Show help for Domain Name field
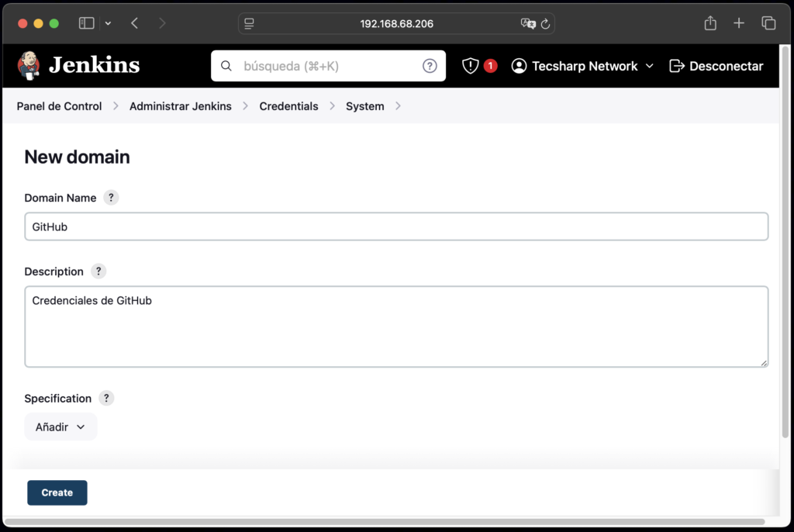794x532 pixels. coord(111,198)
